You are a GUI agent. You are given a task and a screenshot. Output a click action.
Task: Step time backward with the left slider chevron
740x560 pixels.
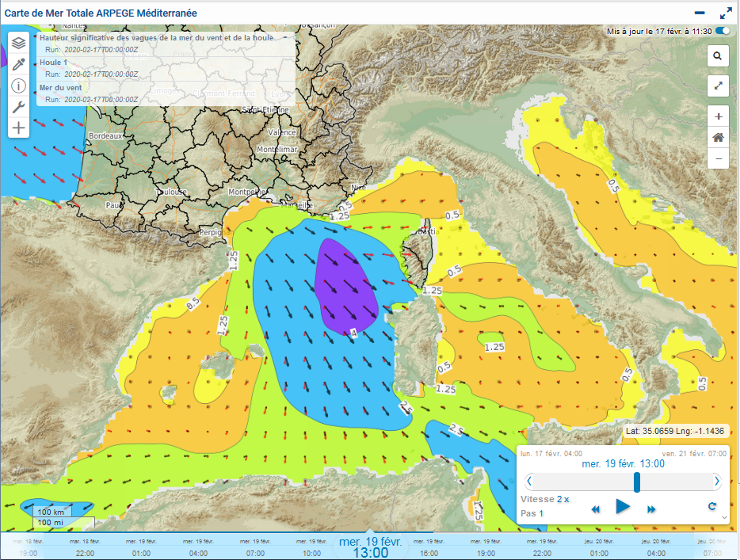(x=528, y=481)
